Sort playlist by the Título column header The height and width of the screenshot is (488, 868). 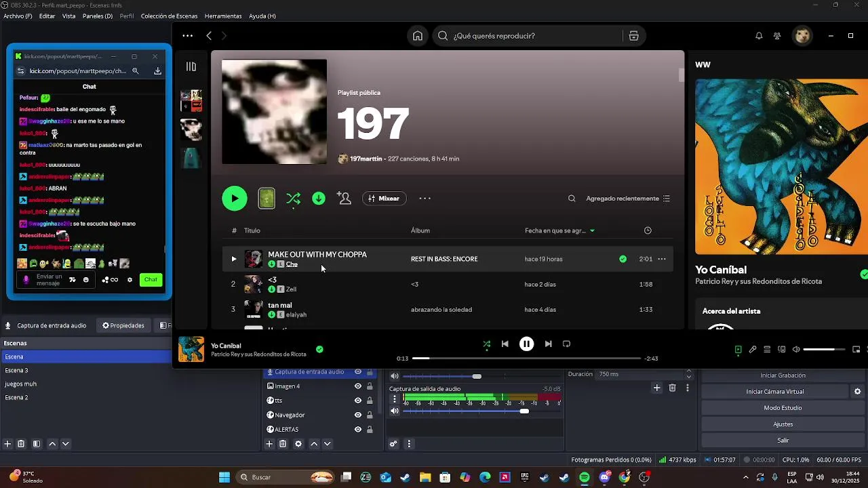tap(252, 230)
